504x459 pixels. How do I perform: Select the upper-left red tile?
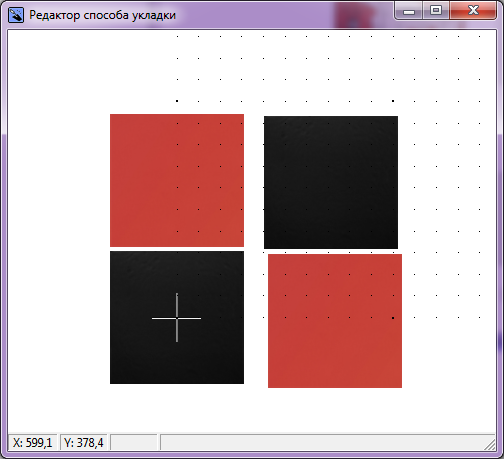[177, 180]
